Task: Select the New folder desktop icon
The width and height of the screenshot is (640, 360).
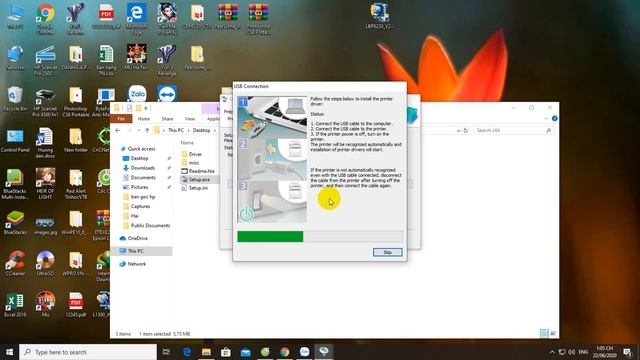Action: 76,140
